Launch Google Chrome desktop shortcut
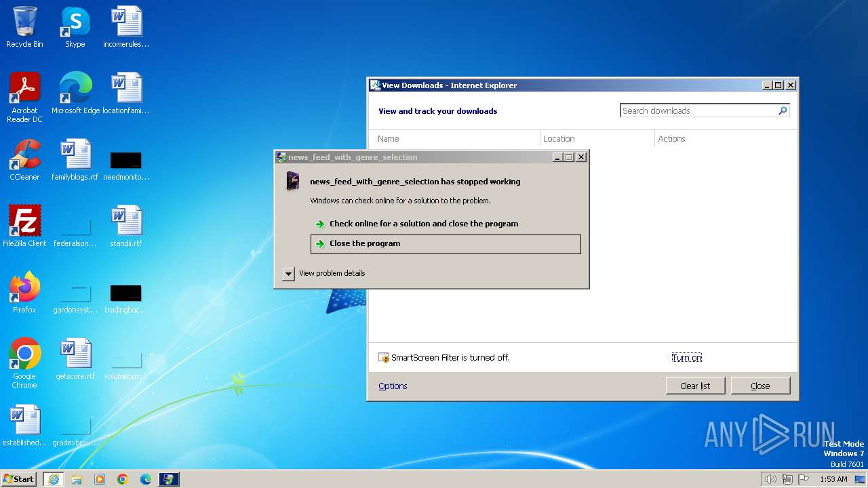Viewport: 868px width, 488px height. pyautogui.click(x=24, y=363)
